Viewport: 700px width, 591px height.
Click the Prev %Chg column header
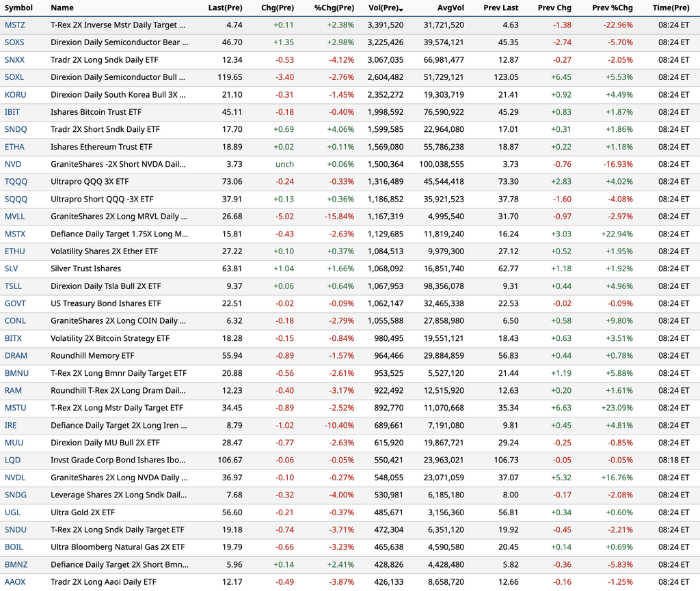point(612,8)
